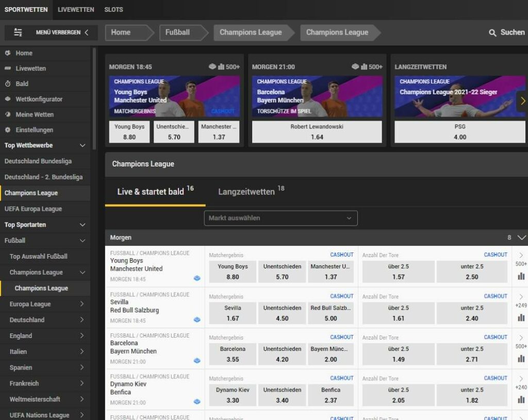Pick Unentschieden 4.50 for Sevilla match
This screenshot has width=528, height=420.
click(282, 313)
